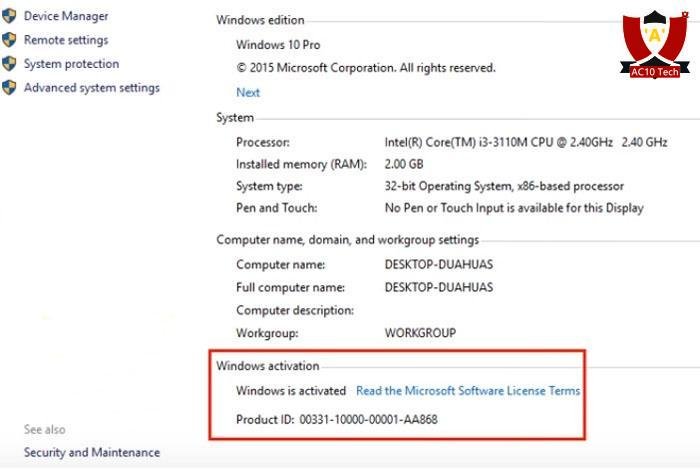Click the Windows edition section heading
Image resolution: width=700 pixels, height=470 pixels.
tap(260, 20)
